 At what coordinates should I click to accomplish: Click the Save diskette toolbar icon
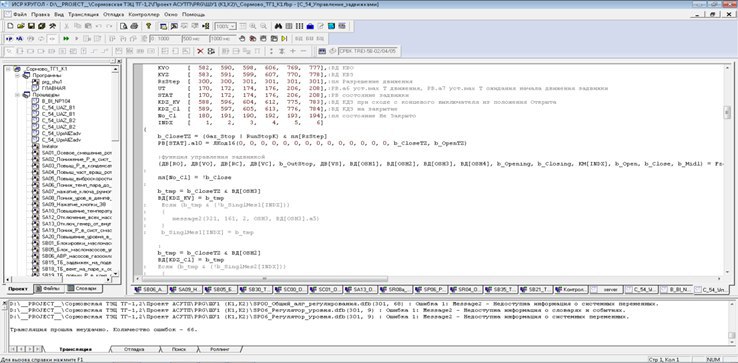pyautogui.click(x=31, y=26)
